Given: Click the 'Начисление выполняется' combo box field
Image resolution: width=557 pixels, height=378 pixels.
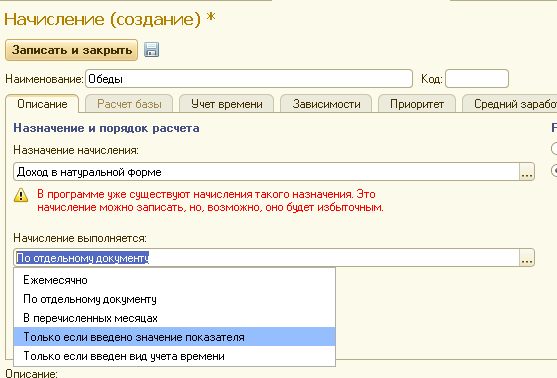Looking at the screenshot, I should pyautogui.click(x=266, y=258).
